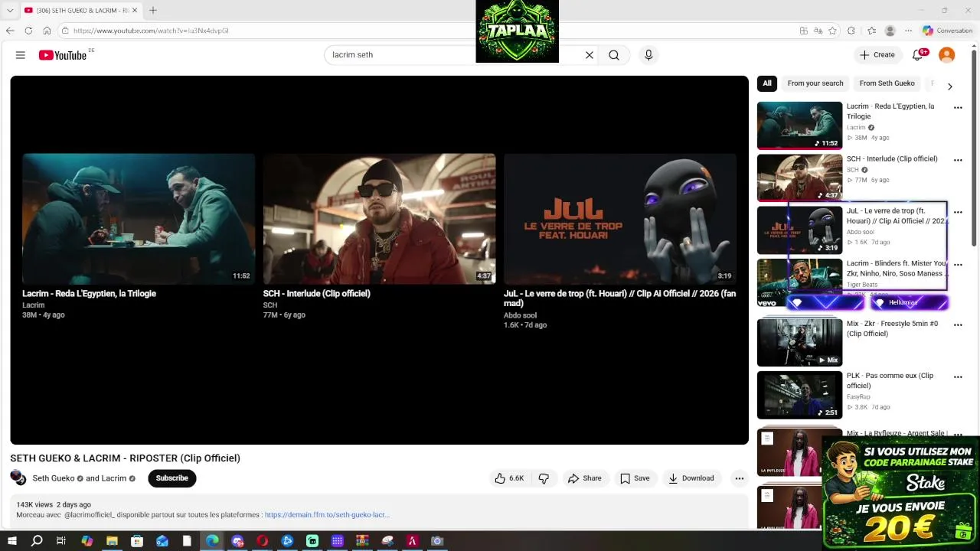The image size is (980, 551).
Task: Open sidebar thumbnail of Lacrim Reda L'Egyptien
Action: point(799,126)
